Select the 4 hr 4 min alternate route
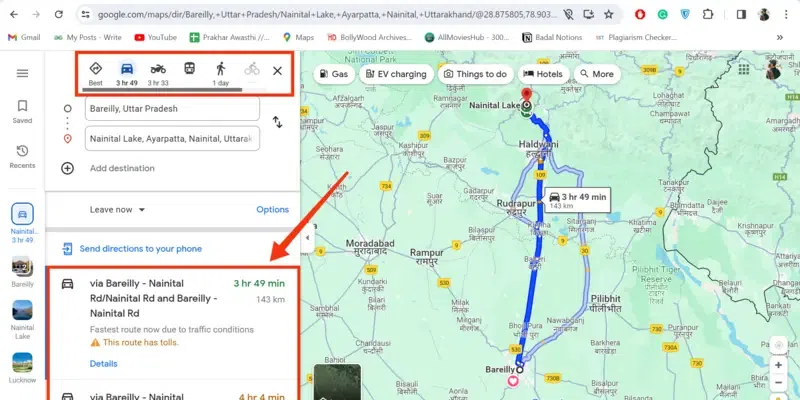This screenshot has width=800, height=400. click(172, 392)
